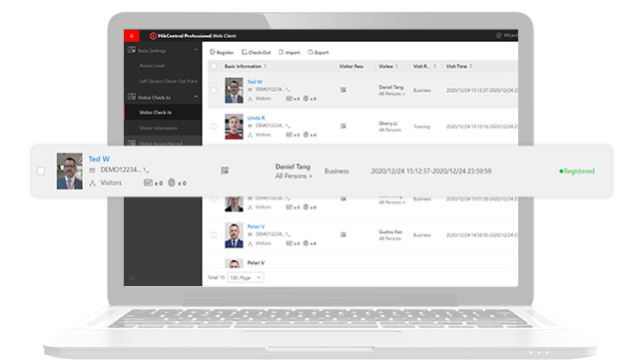Click the fingerprint icon in Linda R's row
Viewport: 641px width, 364px height.
click(x=306, y=135)
